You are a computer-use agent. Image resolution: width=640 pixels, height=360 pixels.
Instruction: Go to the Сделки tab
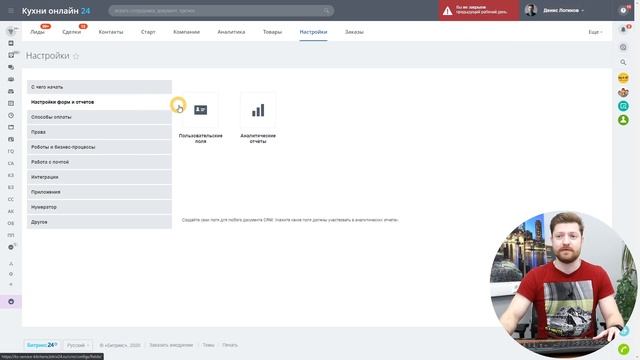tap(72, 32)
